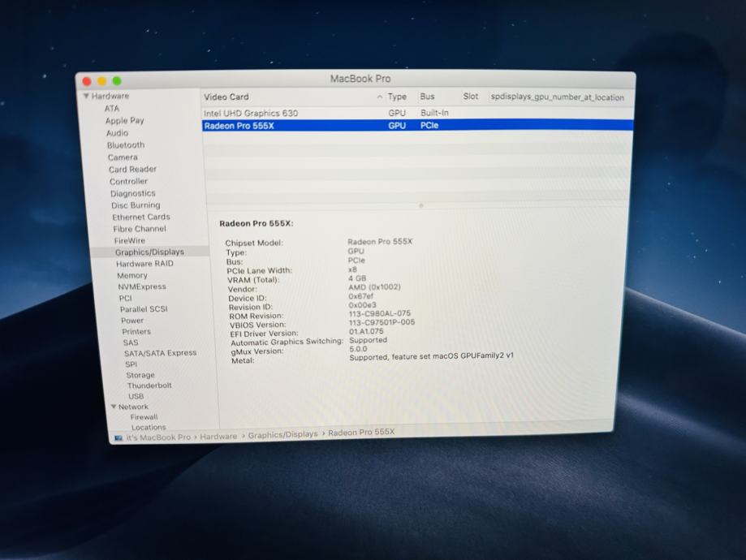The image size is (746, 560).
Task: Click the computer icon in path bar
Action: [x=119, y=437]
